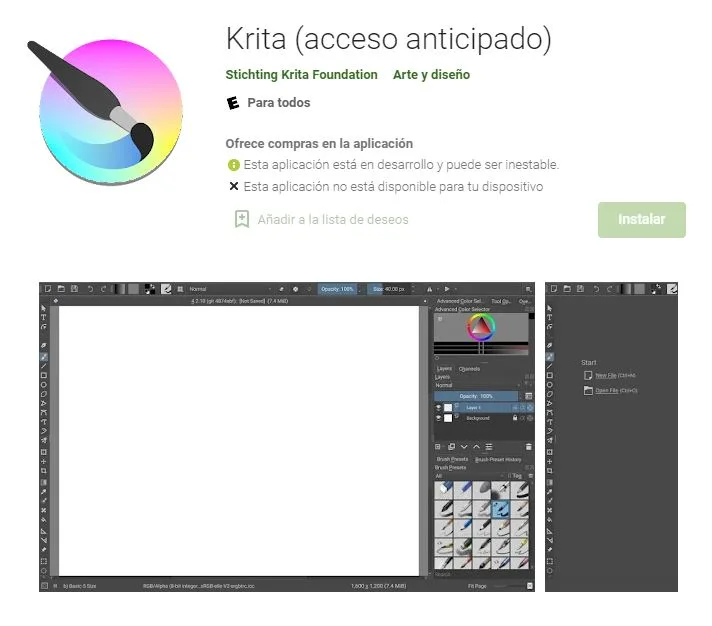712x626 pixels.
Task: Switch to the Layers tab
Action: point(444,369)
